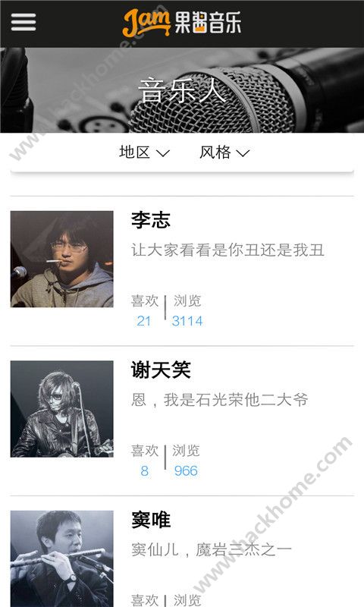Expand the 地区 region dropdown
This screenshot has height=607, width=364.
pos(144,153)
